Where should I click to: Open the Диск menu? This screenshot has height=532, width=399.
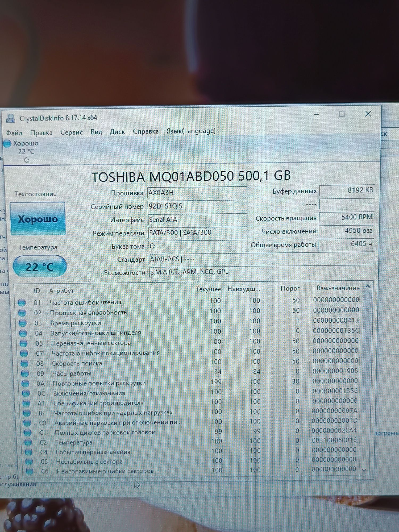coord(117,132)
